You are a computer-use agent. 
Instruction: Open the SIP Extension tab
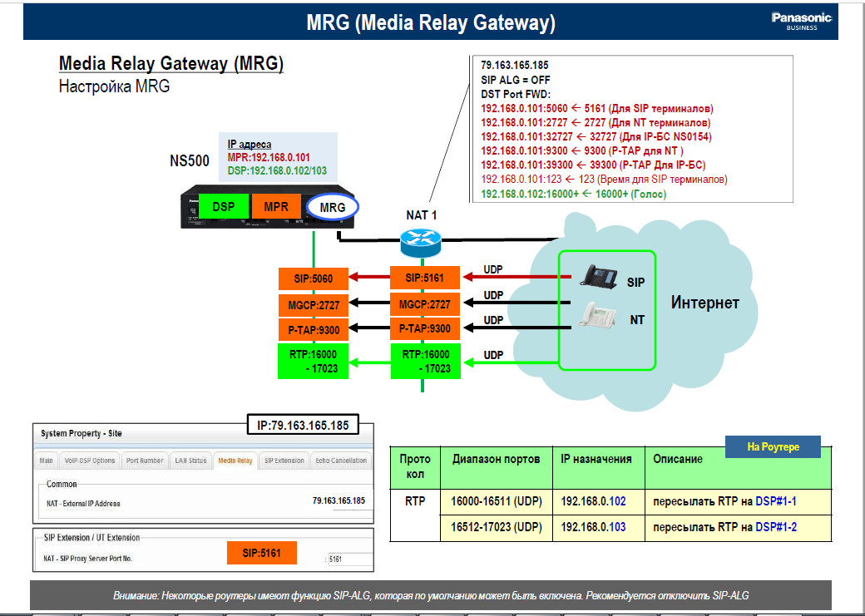[284, 461]
